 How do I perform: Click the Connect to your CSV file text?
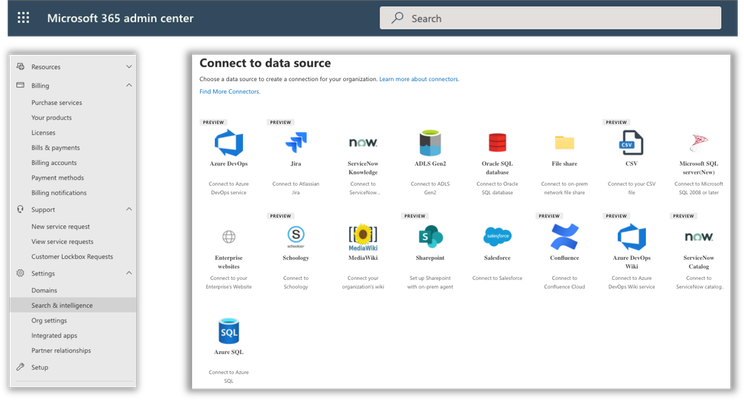point(631,188)
